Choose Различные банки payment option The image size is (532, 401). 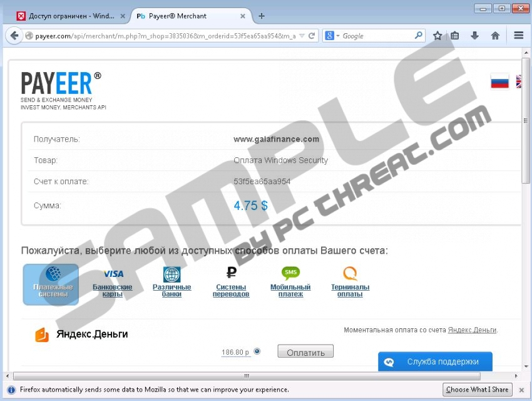pyautogui.click(x=171, y=283)
